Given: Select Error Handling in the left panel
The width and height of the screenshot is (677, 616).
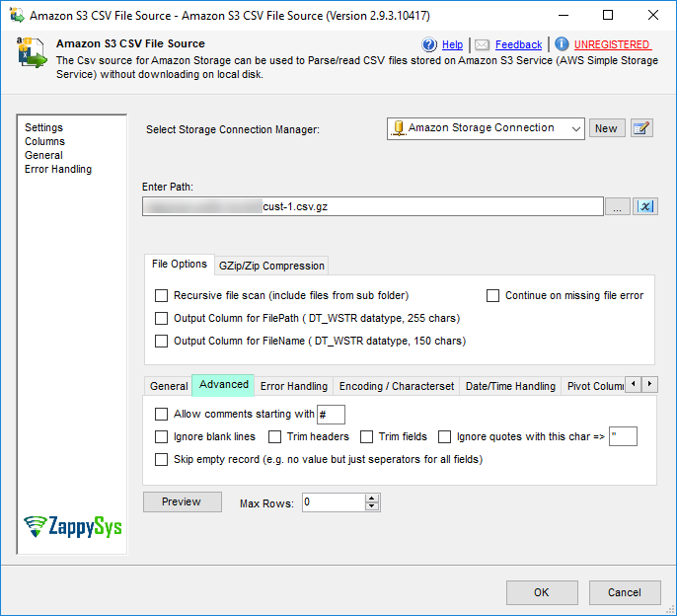Looking at the screenshot, I should [58, 170].
